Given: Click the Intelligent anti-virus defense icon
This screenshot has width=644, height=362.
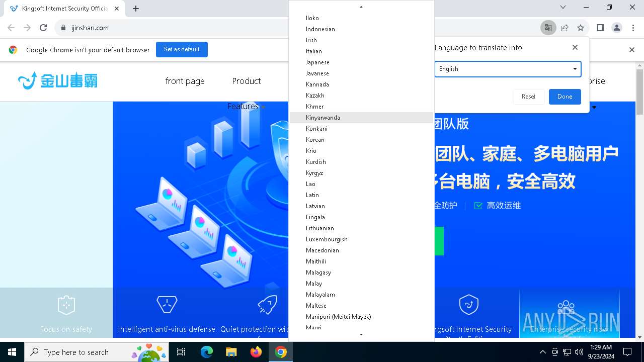Looking at the screenshot, I should point(167,305).
